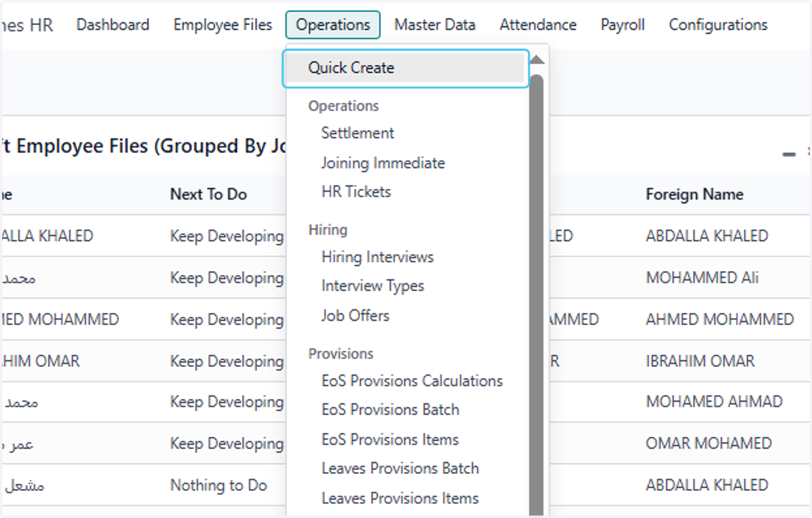Collapse the Operations menu

333,25
